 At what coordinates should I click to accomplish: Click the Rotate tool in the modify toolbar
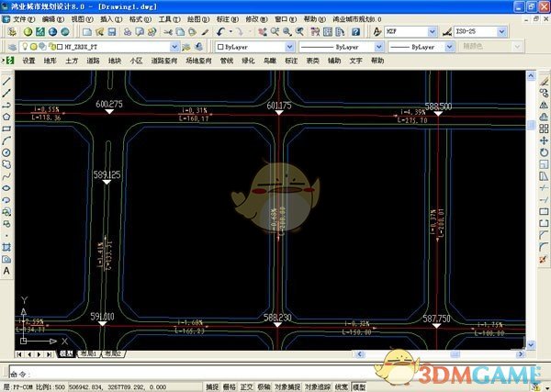coord(544,152)
